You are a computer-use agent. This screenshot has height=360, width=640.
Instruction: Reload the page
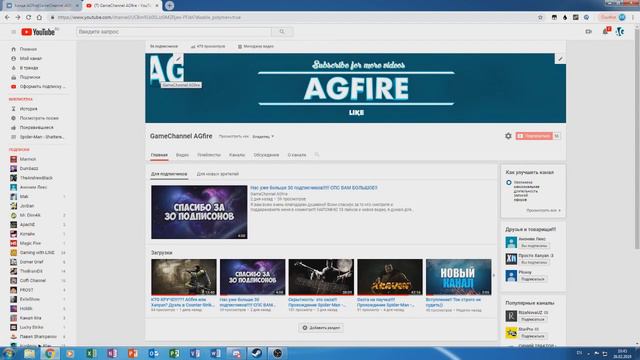(28, 17)
